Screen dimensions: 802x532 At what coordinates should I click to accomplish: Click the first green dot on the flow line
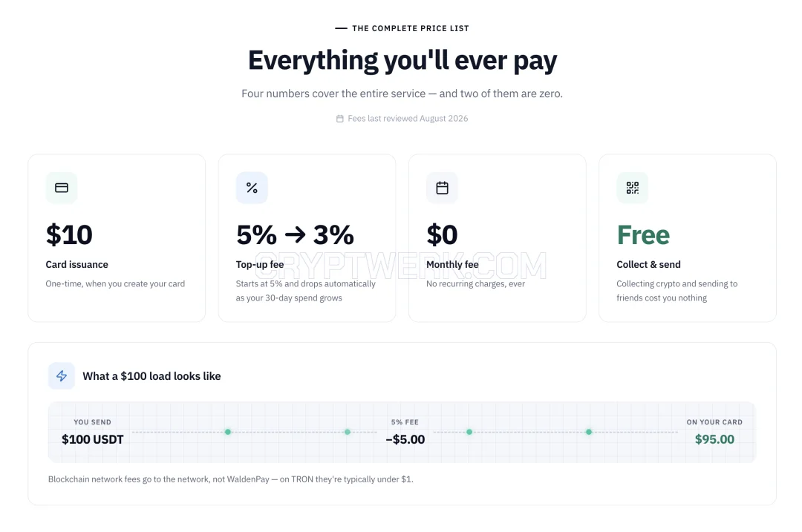(228, 433)
